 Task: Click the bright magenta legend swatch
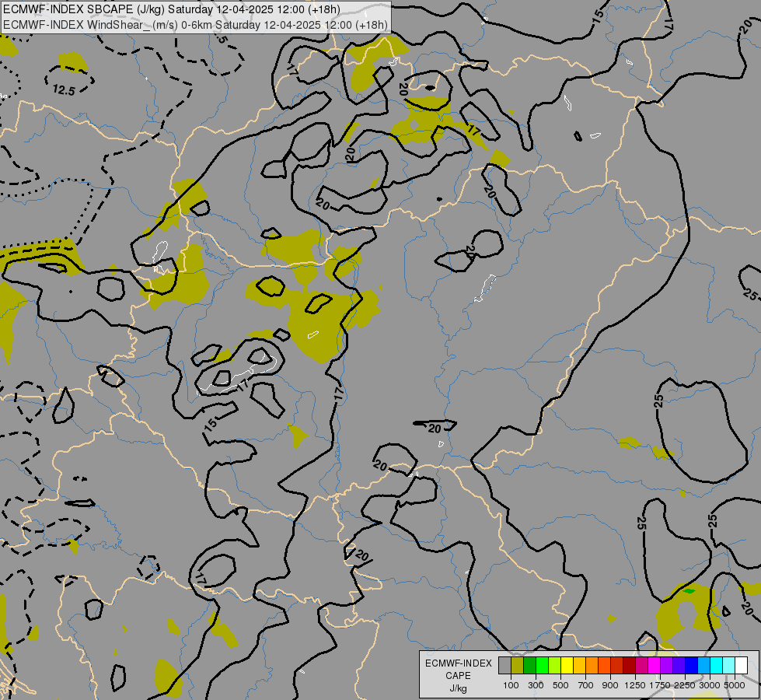[x=655, y=665]
